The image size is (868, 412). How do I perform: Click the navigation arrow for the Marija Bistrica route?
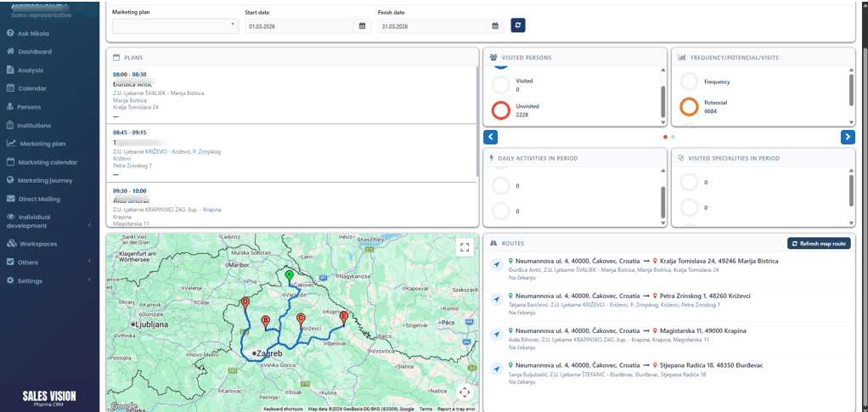496,265
